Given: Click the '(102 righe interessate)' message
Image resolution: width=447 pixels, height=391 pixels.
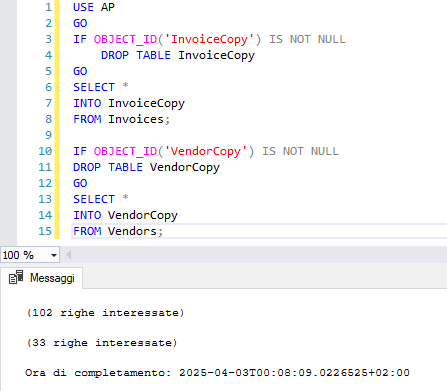Looking at the screenshot, I should click(x=105, y=313).
